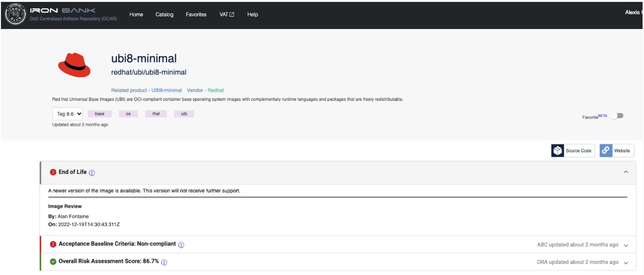Click the rhel tag chip
Viewport: 644px width, 275px height.
156,114
